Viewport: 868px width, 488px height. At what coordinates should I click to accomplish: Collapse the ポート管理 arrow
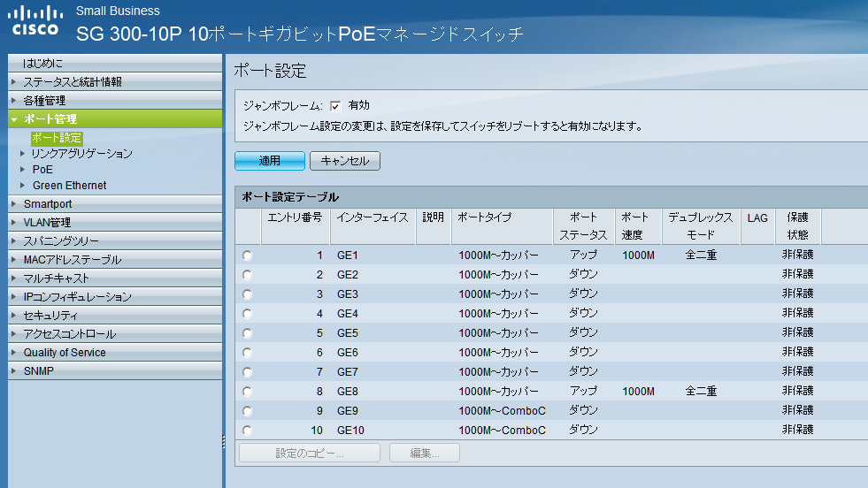(14, 119)
